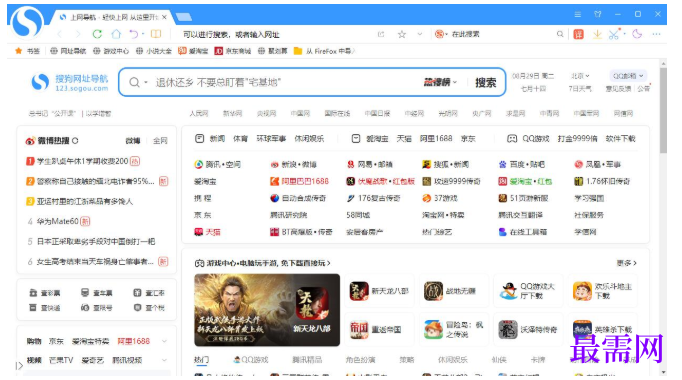682x380 pixels.
Task: Click the 搜索 search button
Action: pyautogui.click(x=485, y=82)
